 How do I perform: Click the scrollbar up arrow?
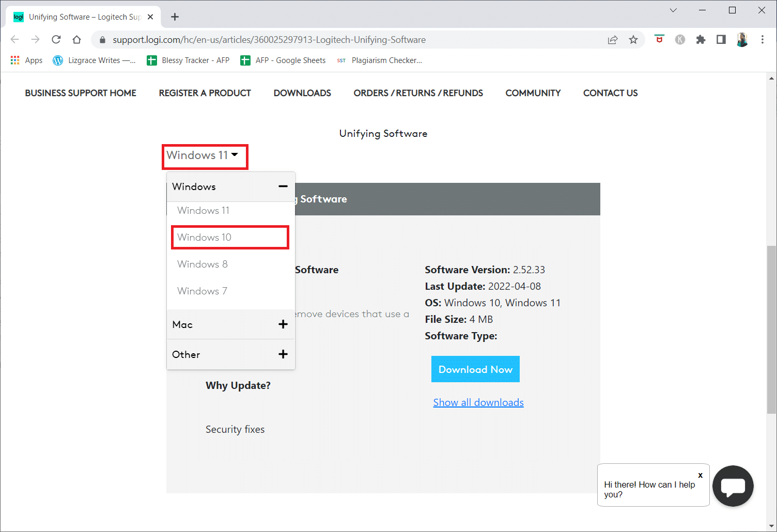tap(772, 79)
